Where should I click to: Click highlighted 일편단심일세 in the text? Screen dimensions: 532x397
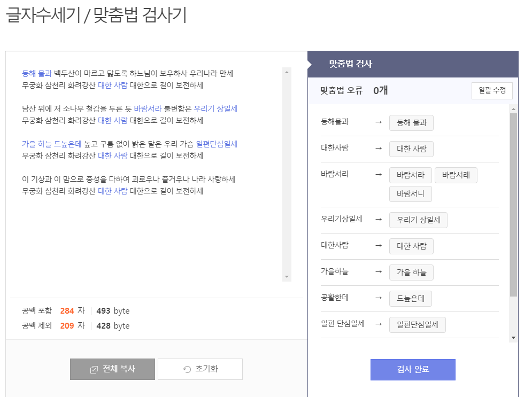217,144
